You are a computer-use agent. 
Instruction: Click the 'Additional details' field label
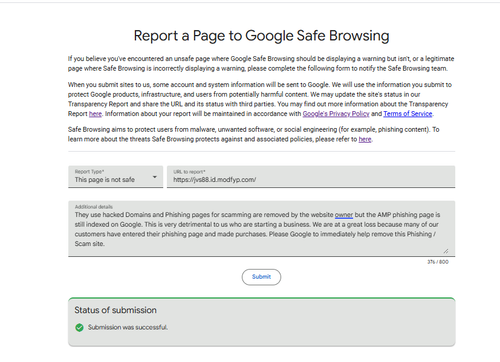(x=94, y=207)
